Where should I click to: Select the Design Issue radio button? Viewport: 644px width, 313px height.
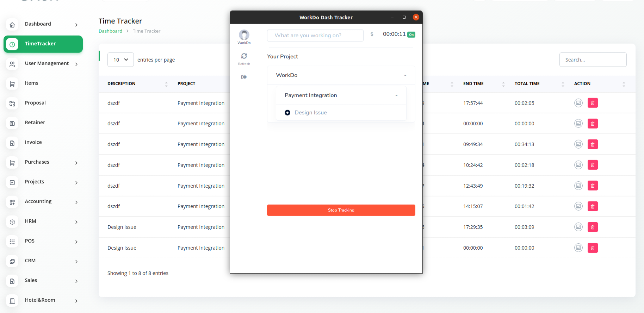[x=287, y=113]
